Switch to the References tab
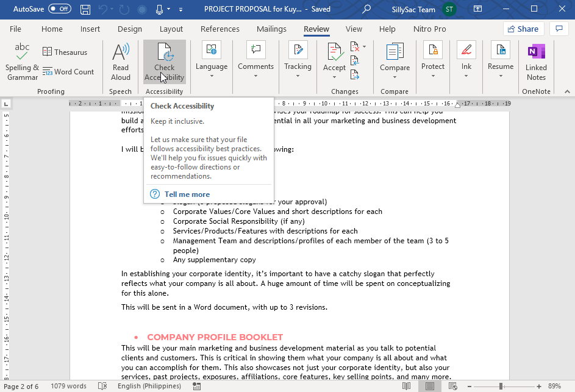The height and width of the screenshot is (392, 575). [x=220, y=29]
